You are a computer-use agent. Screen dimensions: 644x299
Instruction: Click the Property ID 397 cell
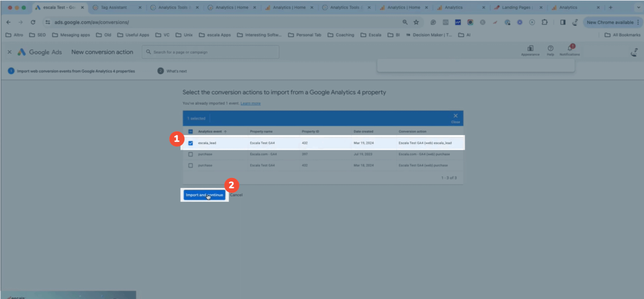point(305,154)
